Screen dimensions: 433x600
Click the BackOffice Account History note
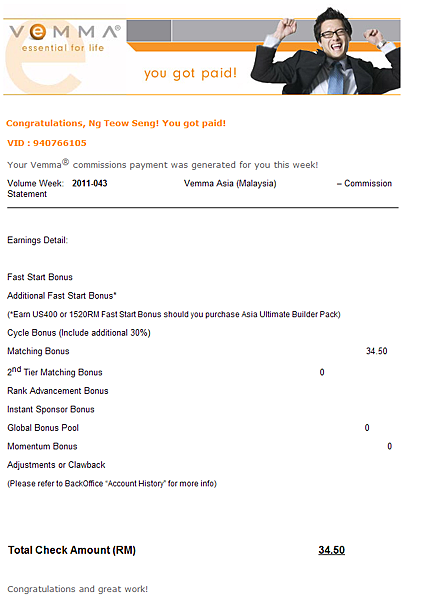click(112, 484)
